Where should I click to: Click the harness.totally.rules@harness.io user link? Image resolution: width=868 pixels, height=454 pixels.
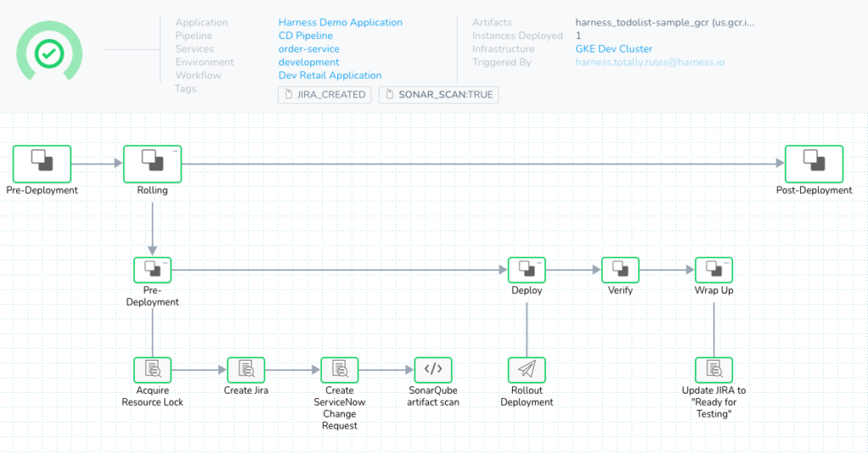coord(649,62)
